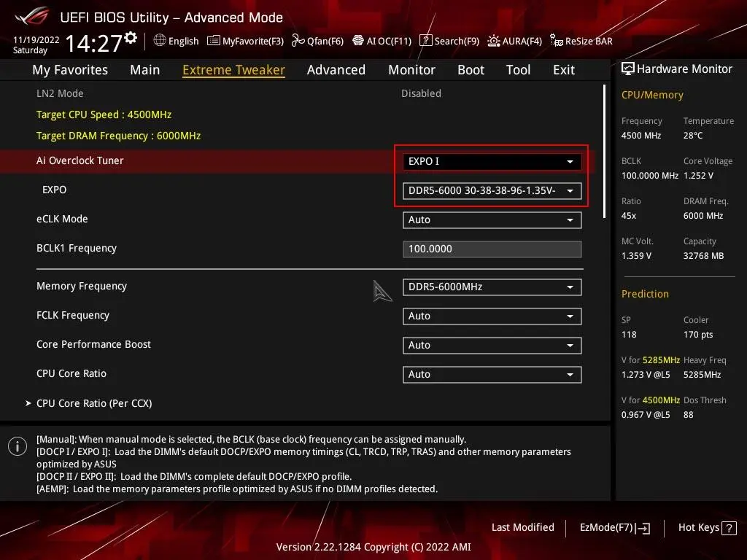747x560 pixels.
Task: Click the 32768 MB capacity value
Action: coord(703,256)
